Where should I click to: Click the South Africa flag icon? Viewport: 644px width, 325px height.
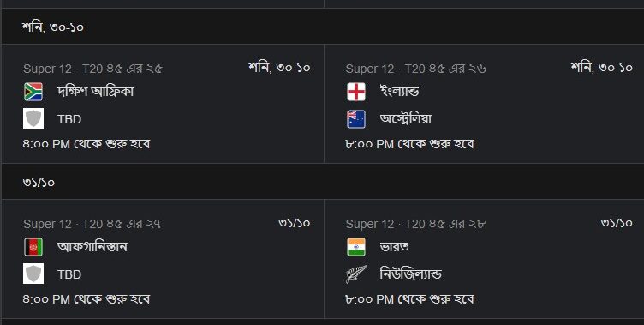coord(33,92)
